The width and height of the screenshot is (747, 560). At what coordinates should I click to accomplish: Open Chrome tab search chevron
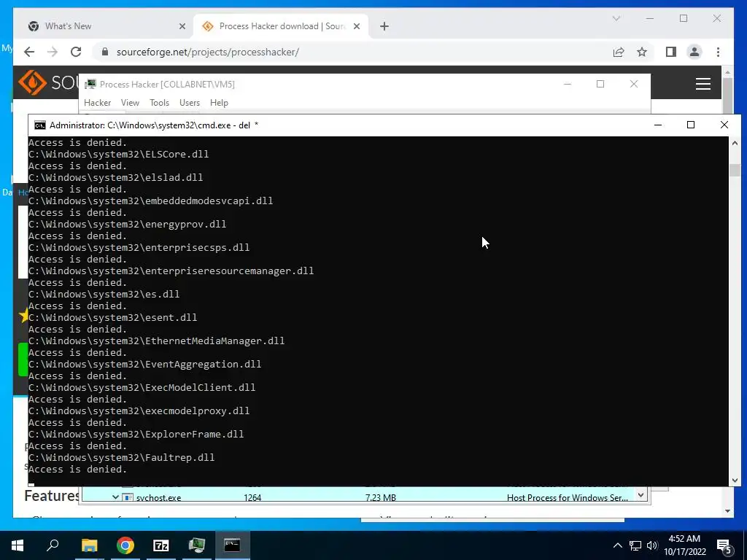click(x=616, y=18)
